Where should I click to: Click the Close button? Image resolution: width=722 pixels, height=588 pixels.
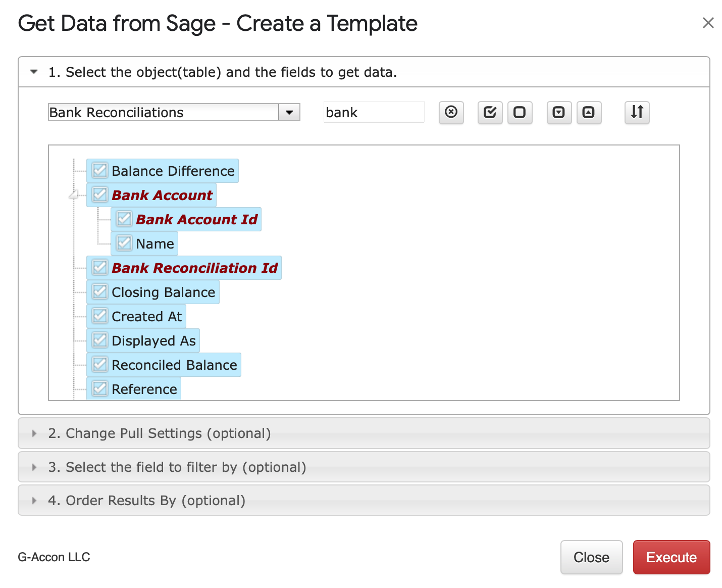tap(591, 557)
